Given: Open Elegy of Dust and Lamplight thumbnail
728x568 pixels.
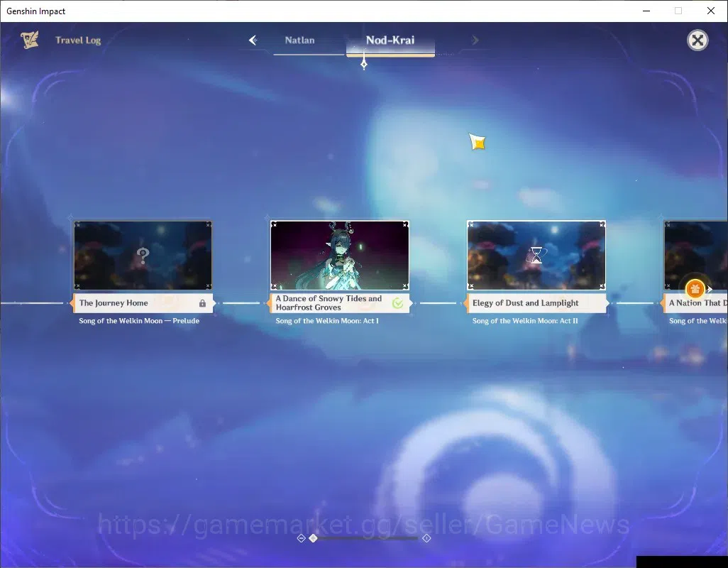Looking at the screenshot, I should pos(536,255).
